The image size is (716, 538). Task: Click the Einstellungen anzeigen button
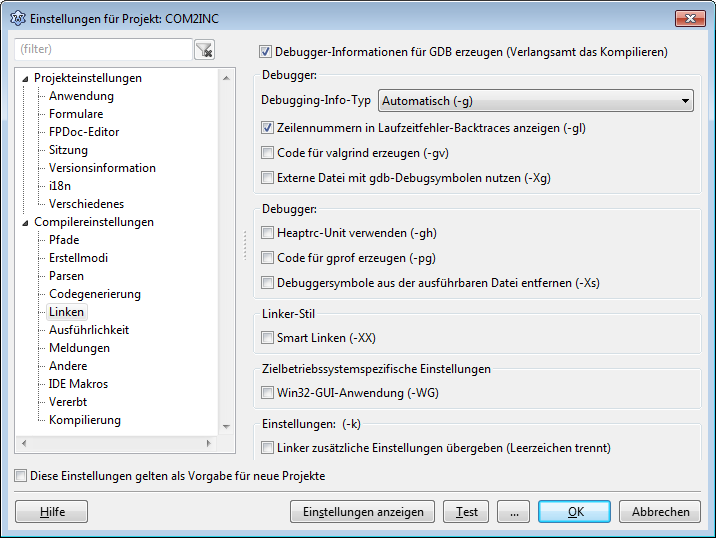(362, 511)
